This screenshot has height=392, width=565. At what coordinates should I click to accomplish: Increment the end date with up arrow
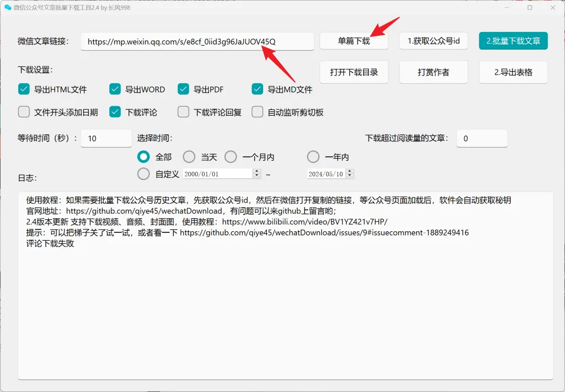pyautogui.click(x=349, y=171)
